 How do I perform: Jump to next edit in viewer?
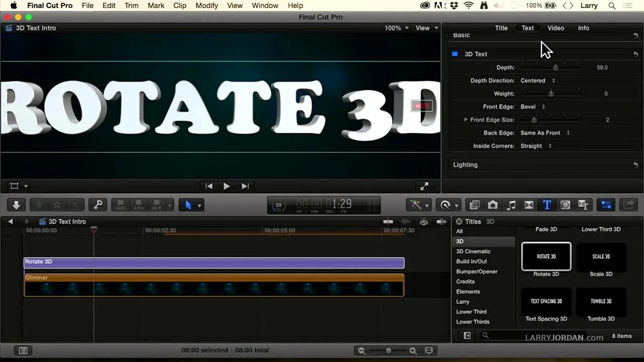245,186
